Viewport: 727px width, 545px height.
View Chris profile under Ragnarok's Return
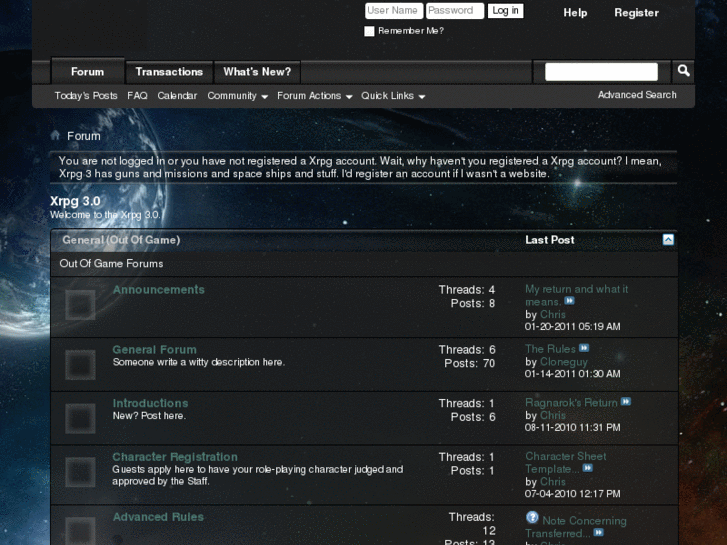coord(553,415)
